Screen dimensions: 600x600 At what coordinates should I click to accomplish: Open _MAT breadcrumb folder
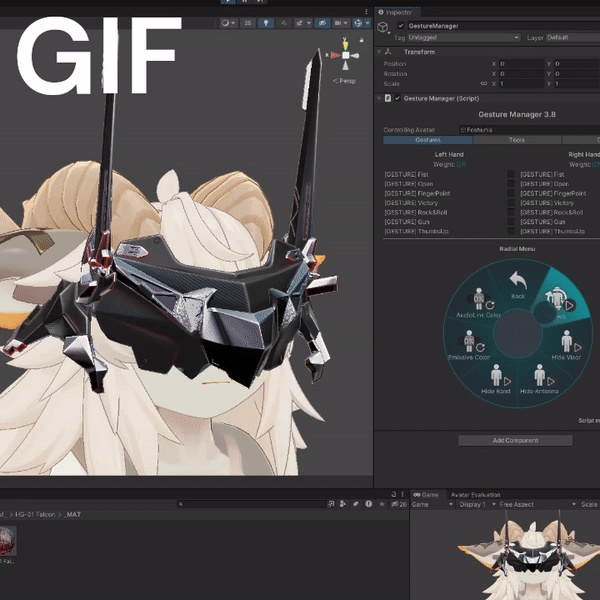(72, 514)
